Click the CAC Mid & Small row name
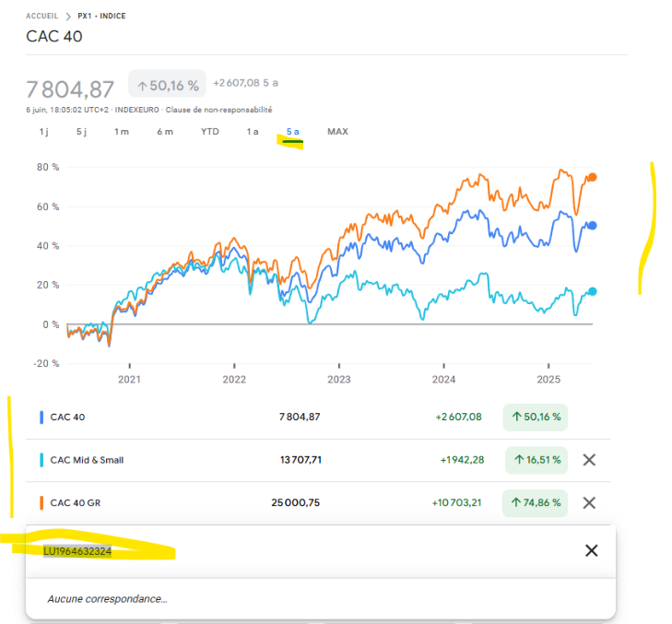 pyautogui.click(x=87, y=460)
